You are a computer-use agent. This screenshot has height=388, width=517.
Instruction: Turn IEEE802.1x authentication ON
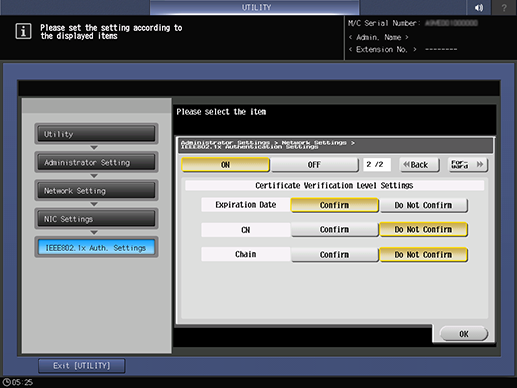(x=225, y=165)
